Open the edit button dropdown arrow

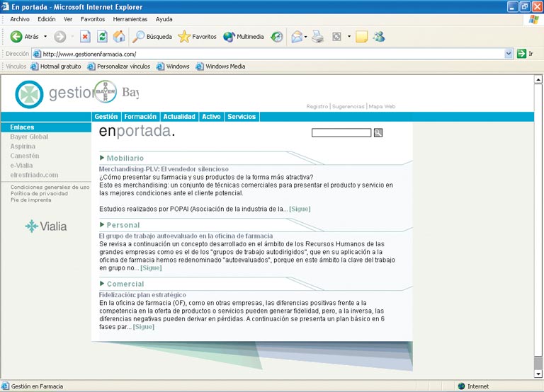click(x=349, y=36)
